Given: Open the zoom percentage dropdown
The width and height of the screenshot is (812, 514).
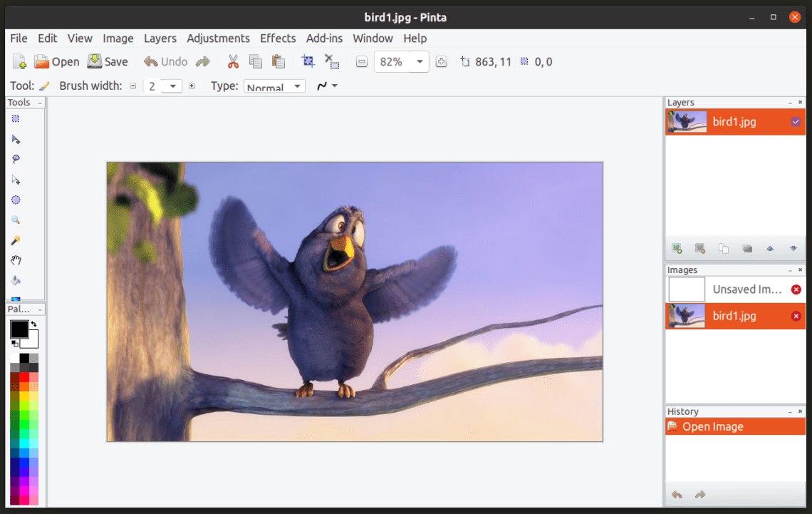Looking at the screenshot, I should 420,62.
